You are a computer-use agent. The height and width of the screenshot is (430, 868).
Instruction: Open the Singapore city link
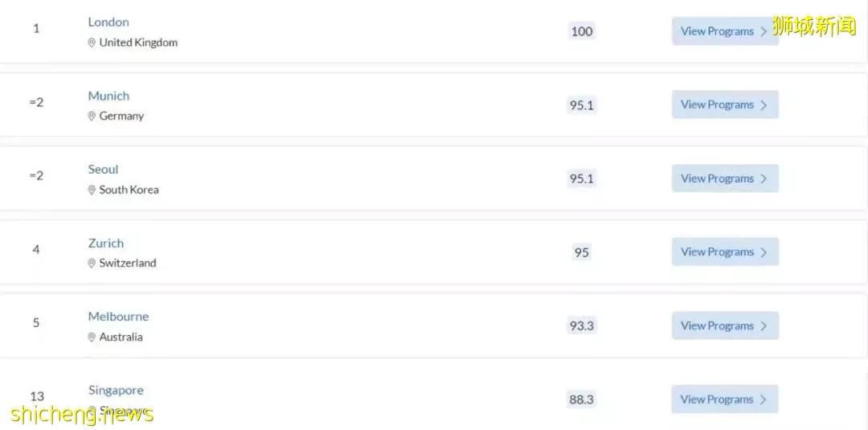point(116,390)
